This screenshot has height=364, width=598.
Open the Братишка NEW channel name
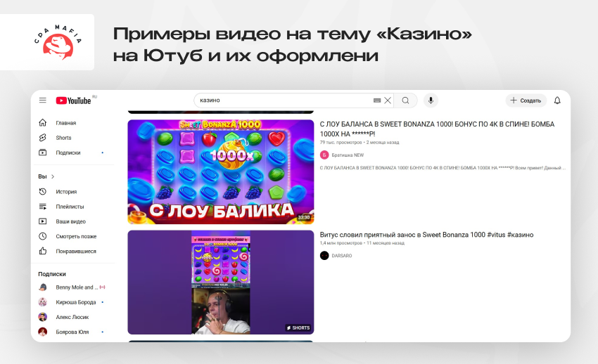[348, 155]
